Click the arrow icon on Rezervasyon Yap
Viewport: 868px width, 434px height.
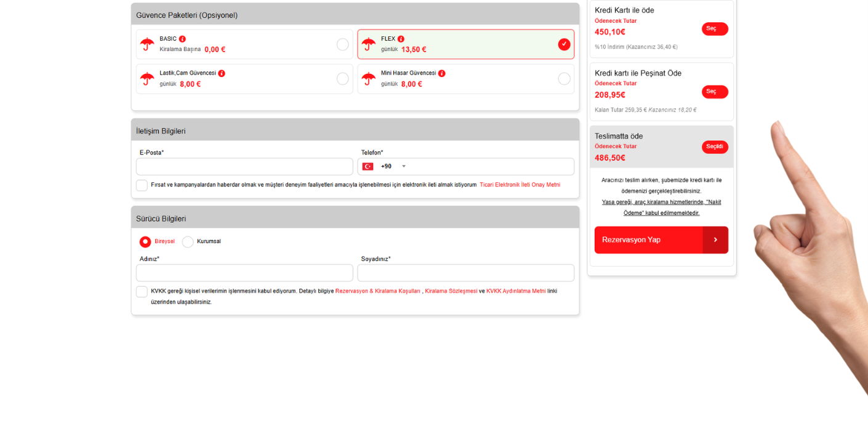pyautogui.click(x=715, y=240)
